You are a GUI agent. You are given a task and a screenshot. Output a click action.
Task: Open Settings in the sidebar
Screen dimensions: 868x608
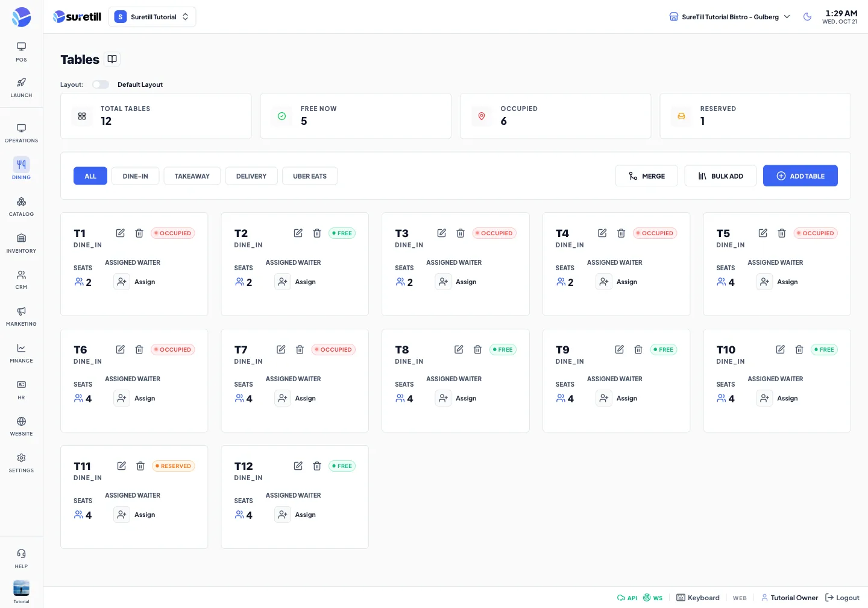click(21, 463)
